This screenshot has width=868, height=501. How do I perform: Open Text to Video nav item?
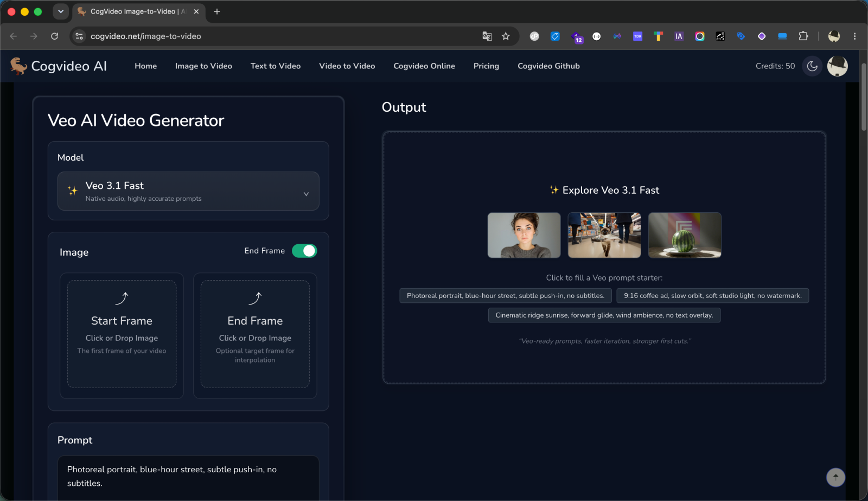click(x=276, y=66)
